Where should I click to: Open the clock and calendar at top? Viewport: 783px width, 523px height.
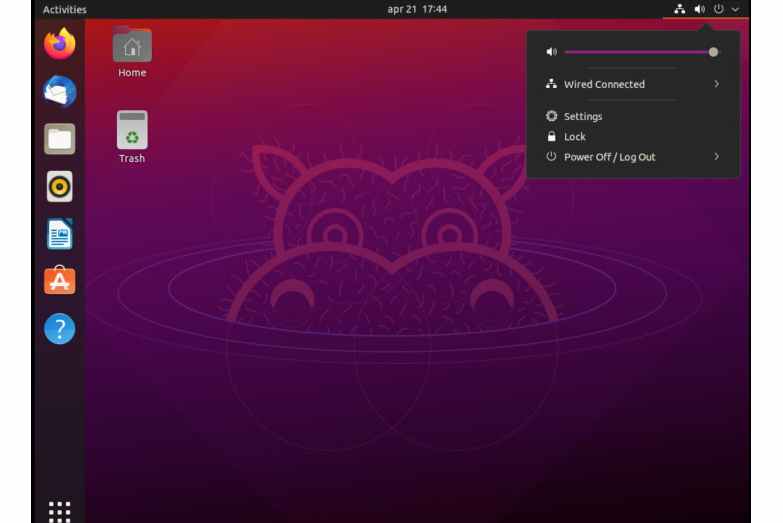(417, 9)
